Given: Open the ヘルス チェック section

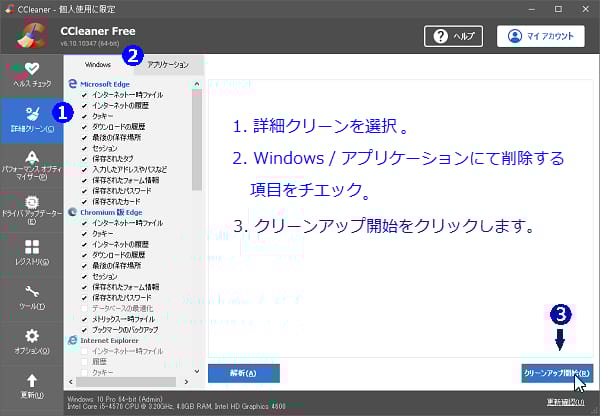Looking at the screenshot, I should click(32, 75).
